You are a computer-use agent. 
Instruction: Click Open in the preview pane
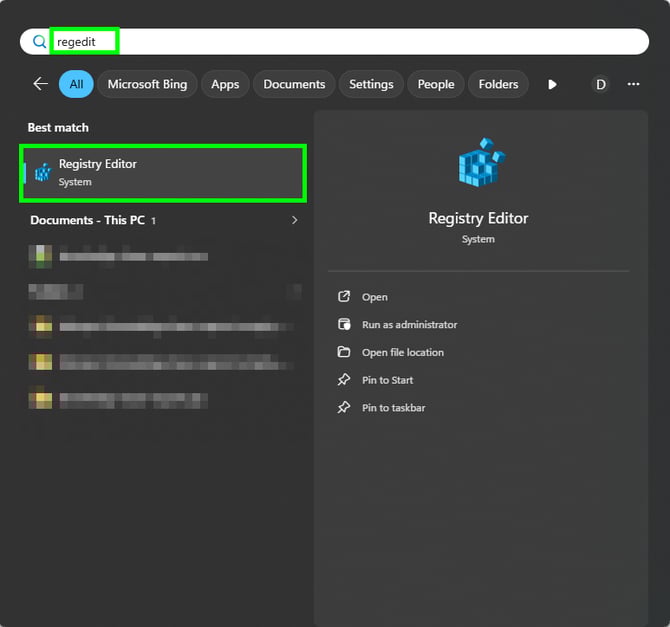(375, 297)
